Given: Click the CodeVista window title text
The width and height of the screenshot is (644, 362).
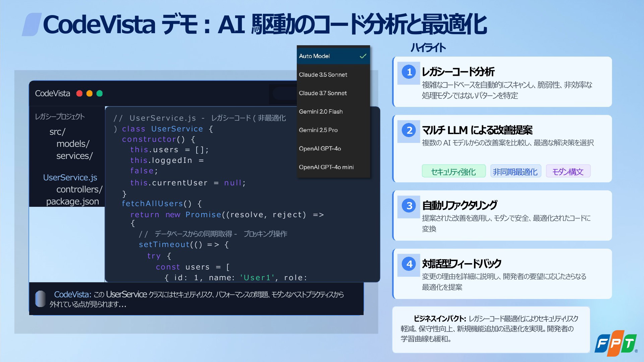Looking at the screenshot, I should coord(53,94).
